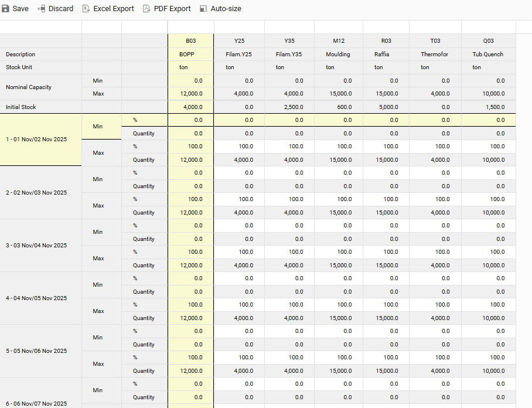
Task: Click period 3 Max Quantity for Q03
Action: 489,266
